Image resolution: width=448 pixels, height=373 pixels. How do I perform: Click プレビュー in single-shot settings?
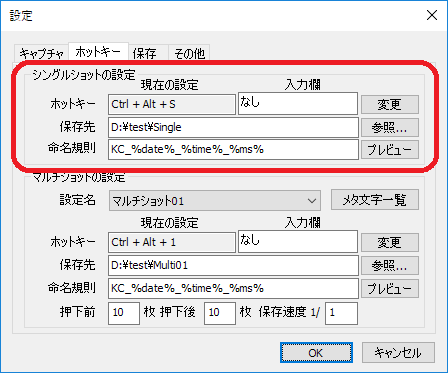coord(390,150)
